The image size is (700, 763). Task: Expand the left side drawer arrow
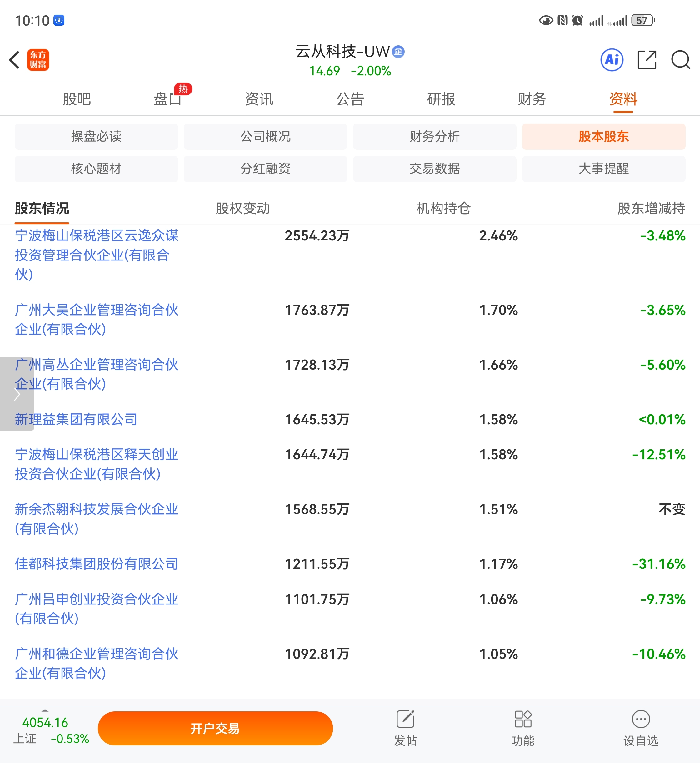pyautogui.click(x=17, y=394)
